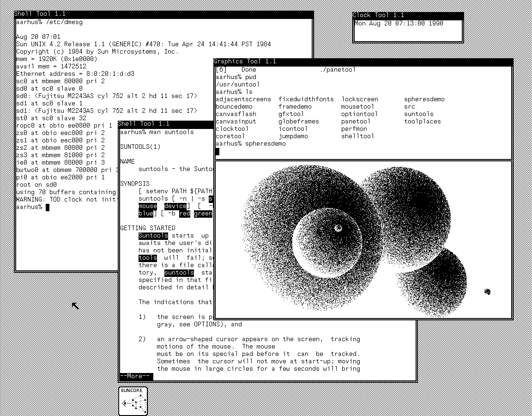
Task: Select the dmesg Shell Tool title bar
Action: [164, 14]
